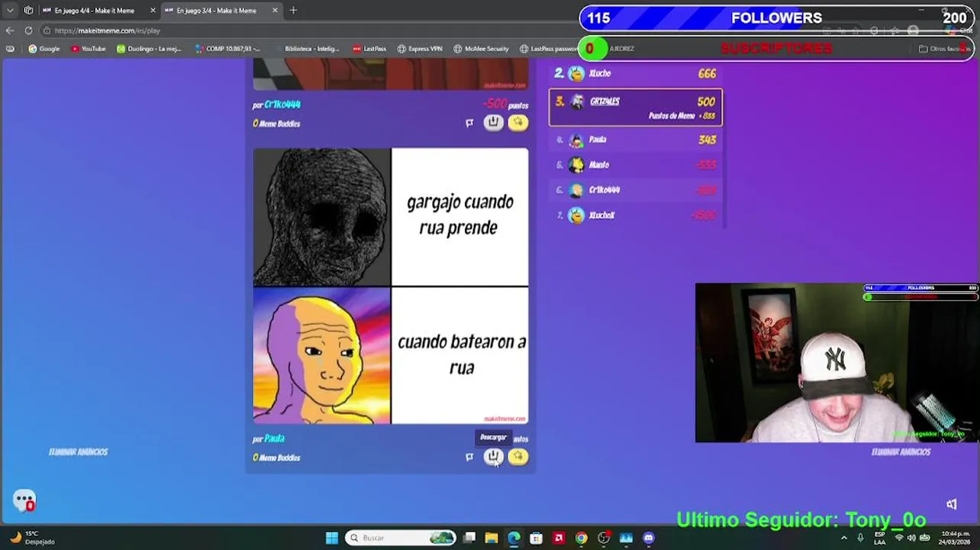Open the Express VPN bookmark
The width and height of the screenshot is (980, 550).
click(x=420, y=49)
